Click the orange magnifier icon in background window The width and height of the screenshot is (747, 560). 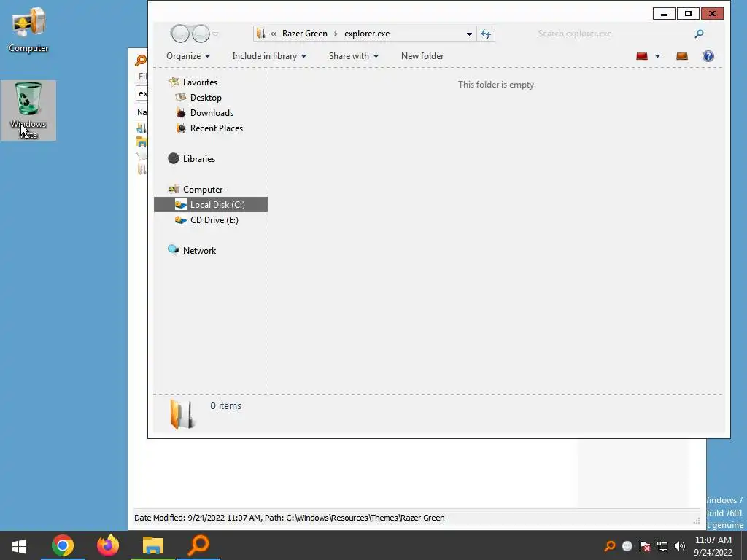141,60
